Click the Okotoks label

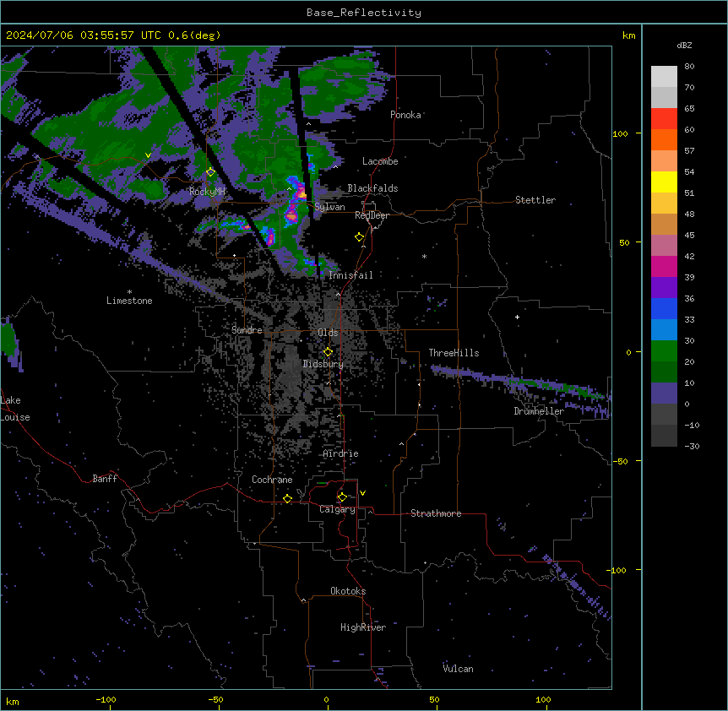[348, 591]
